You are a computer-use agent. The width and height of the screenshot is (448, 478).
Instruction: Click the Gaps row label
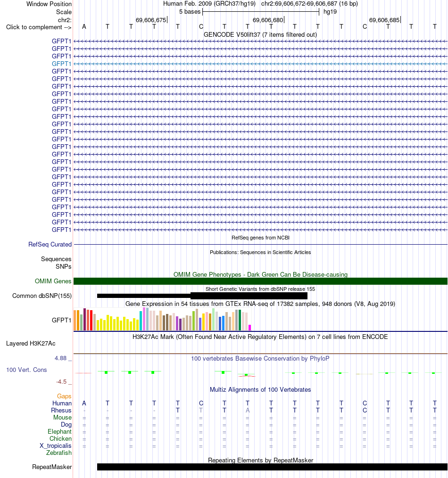pyautogui.click(x=64, y=396)
